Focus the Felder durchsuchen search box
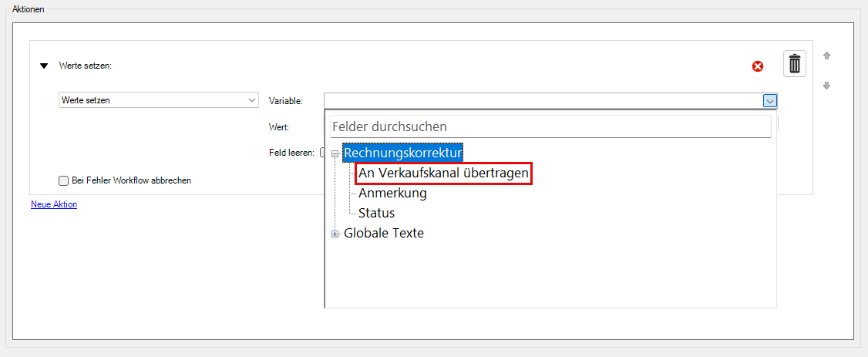The image size is (868, 357). pos(550,126)
